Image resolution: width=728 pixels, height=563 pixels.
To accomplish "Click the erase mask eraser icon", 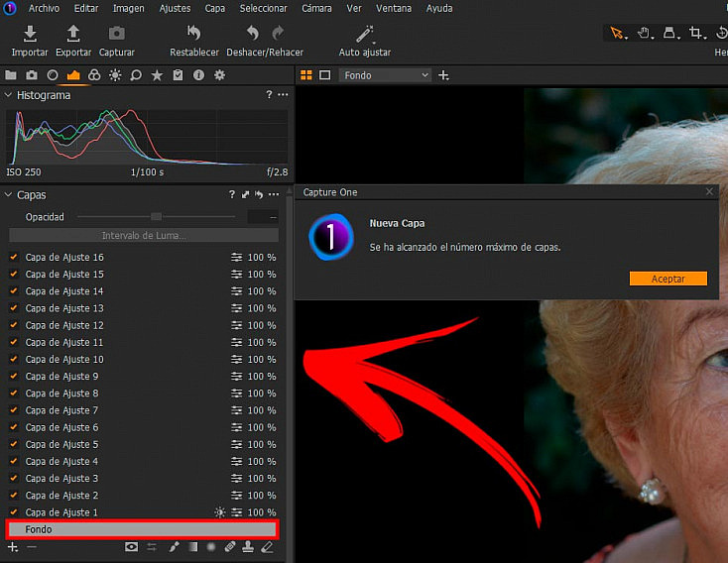I will (x=267, y=547).
